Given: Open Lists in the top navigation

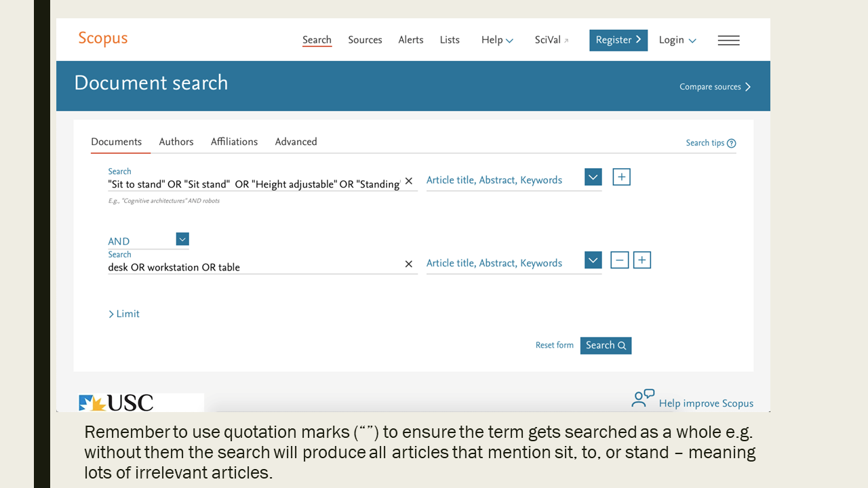Looking at the screenshot, I should tap(450, 40).
